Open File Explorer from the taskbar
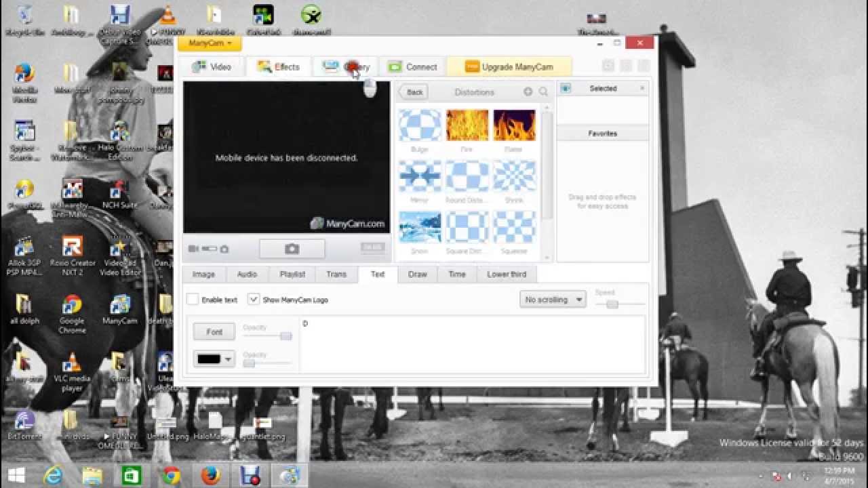This screenshot has width=868, height=488. pos(92,475)
